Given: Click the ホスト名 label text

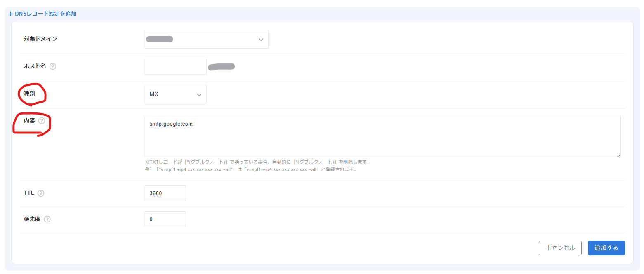Looking at the screenshot, I should pyautogui.click(x=35, y=66).
